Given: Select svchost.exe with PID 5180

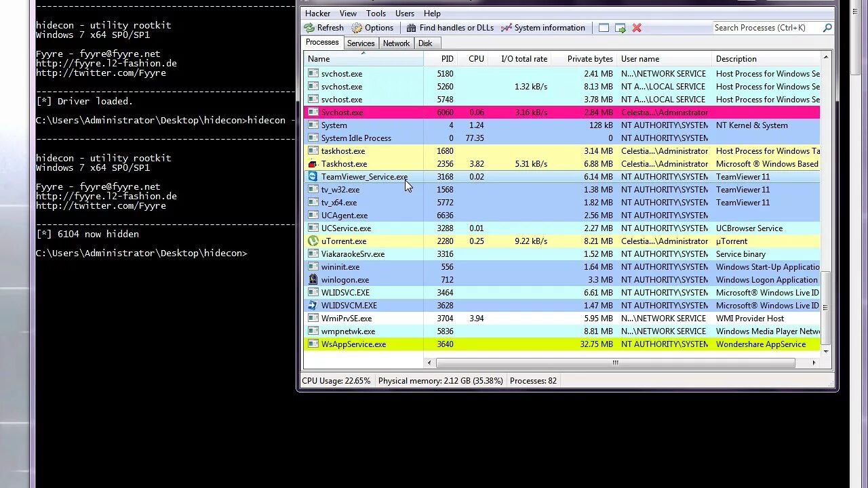Looking at the screenshot, I should (x=561, y=74).
